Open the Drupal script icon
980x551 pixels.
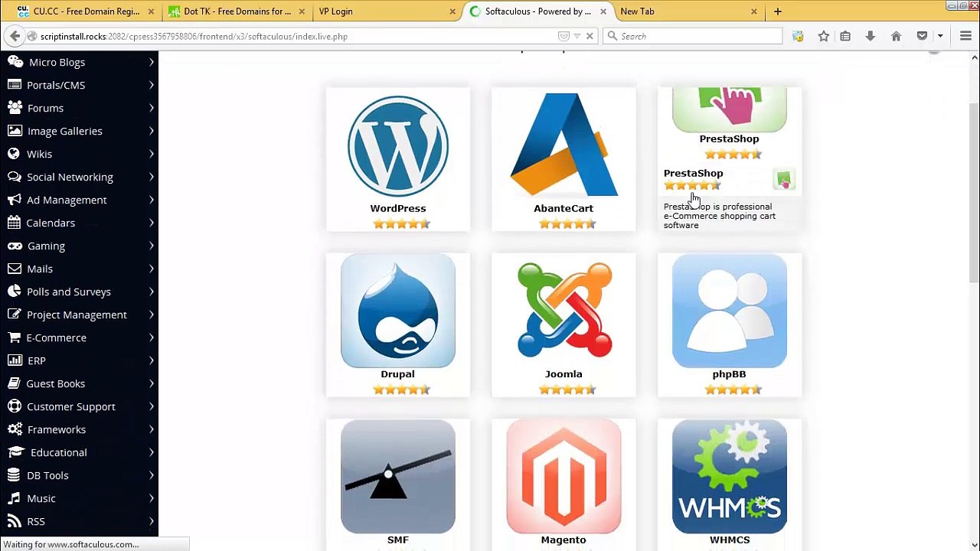click(398, 311)
